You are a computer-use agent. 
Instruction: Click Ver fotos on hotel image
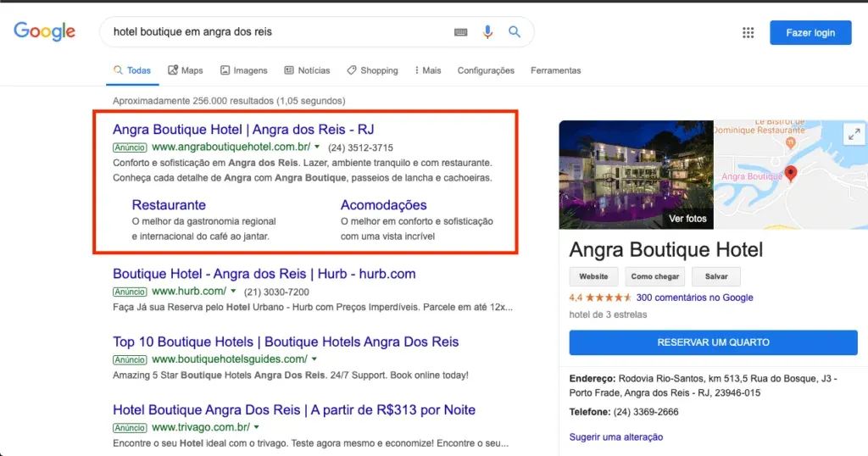click(687, 219)
